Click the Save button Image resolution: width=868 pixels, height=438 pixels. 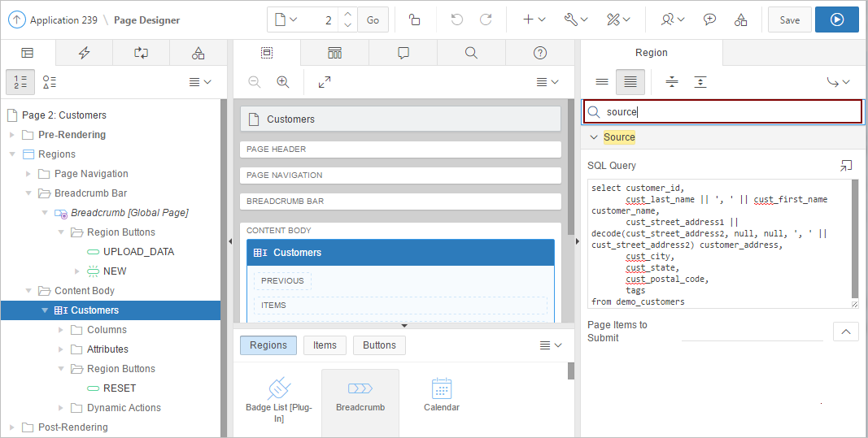pyautogui.click(x=789, y=20)
